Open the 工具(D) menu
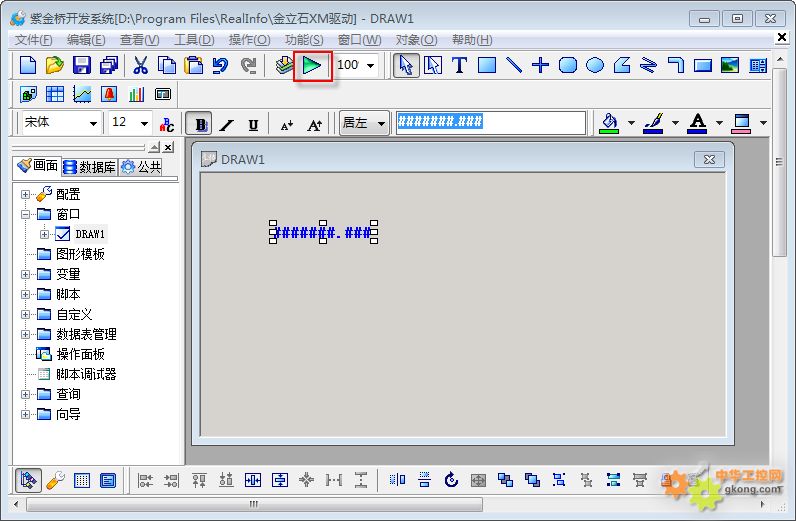 pos(194,40)
